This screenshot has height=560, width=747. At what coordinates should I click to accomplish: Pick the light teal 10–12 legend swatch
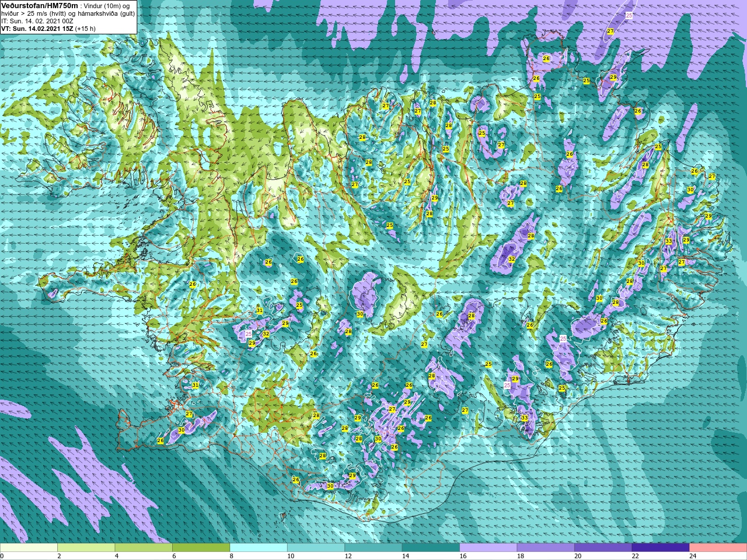pyautogui.click(x=316, y=547)
